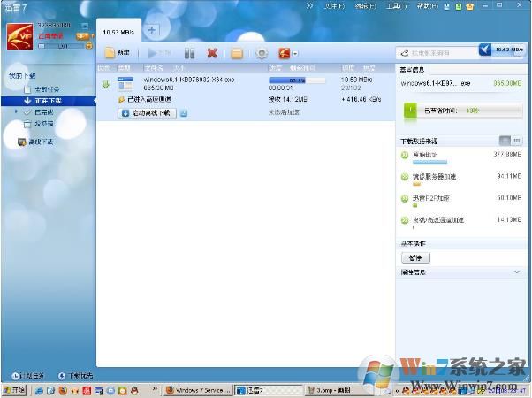This screenshot has width=532, height=398.
Task: Open the File (文件) menu
Action: (334, 6)
